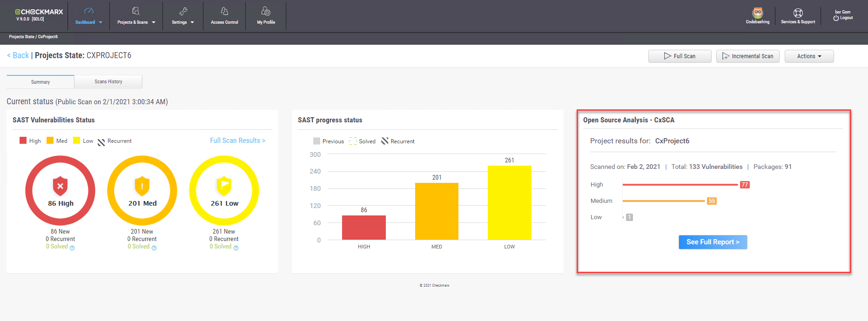This screenshot has width=868, height=322.
Task: Click the red High severity shield icon
Action: 60,186
